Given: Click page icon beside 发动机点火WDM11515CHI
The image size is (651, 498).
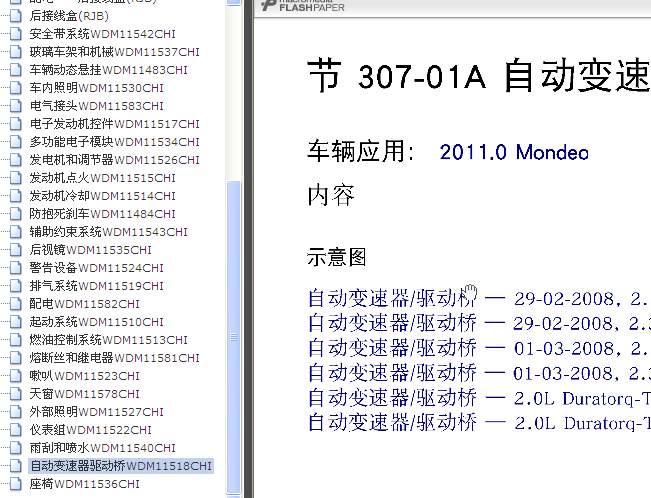Looking at the screenshot, I should [16, 178].
